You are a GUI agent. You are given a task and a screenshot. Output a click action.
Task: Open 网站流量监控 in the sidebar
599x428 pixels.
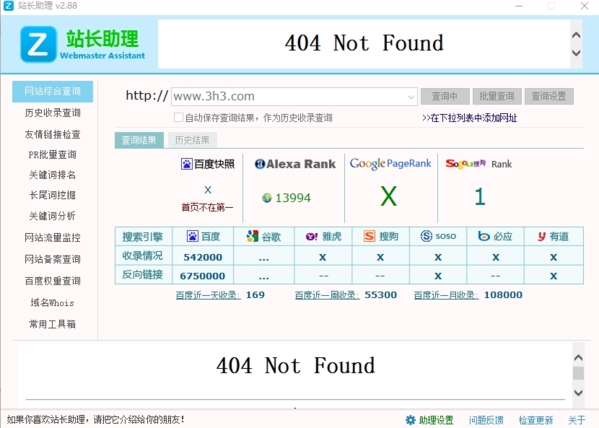pos(53,238)
